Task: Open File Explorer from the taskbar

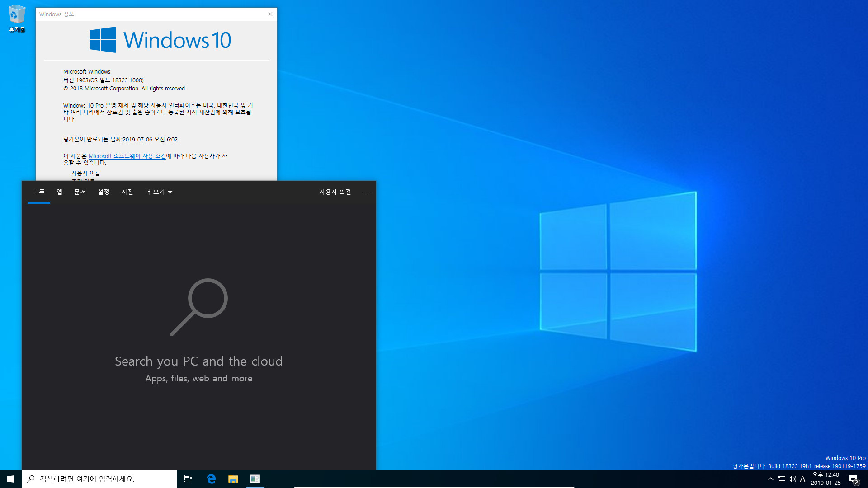Action: (x=233, y=479)
